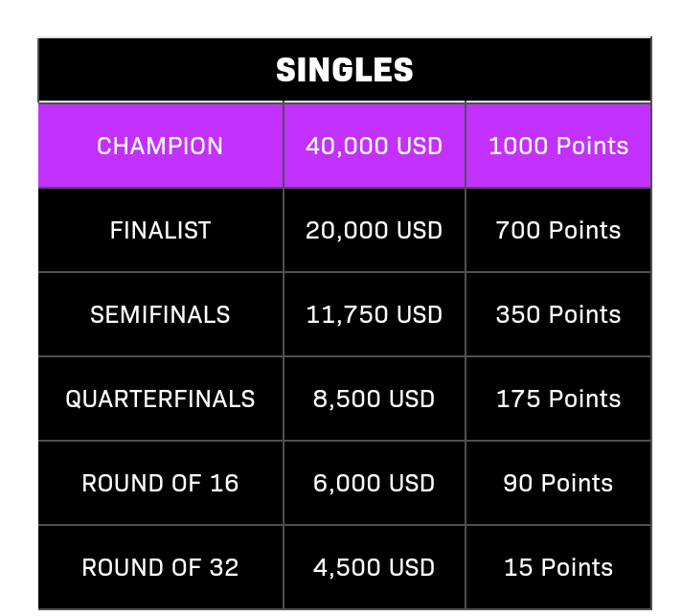Select the FINALIST row label
The image size is (682, 616).
[x=160, y=230]
